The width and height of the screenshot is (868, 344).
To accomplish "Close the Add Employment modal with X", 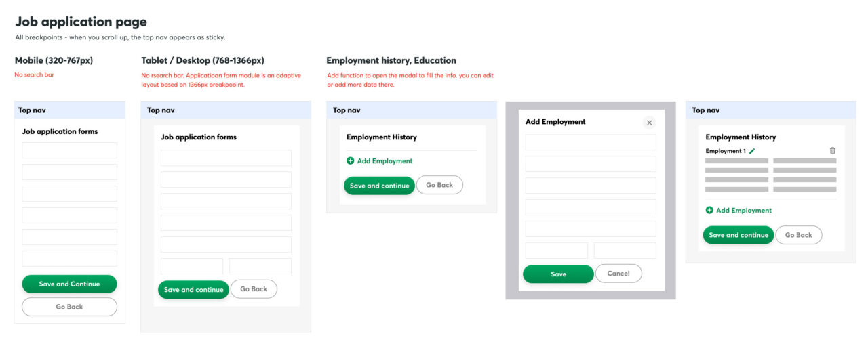I will click(649, 123).
